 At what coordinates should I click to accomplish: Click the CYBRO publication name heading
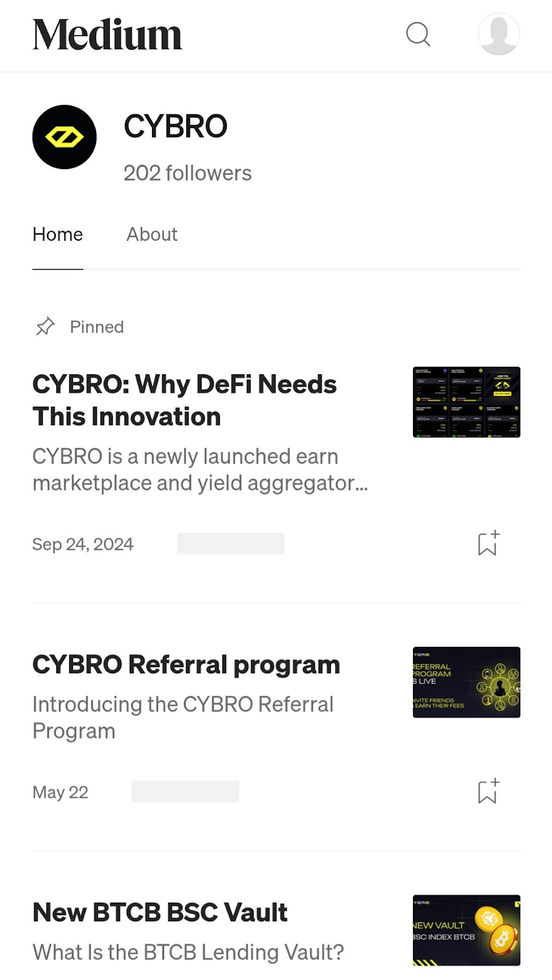pyautogui.click(x=175, y=127)
